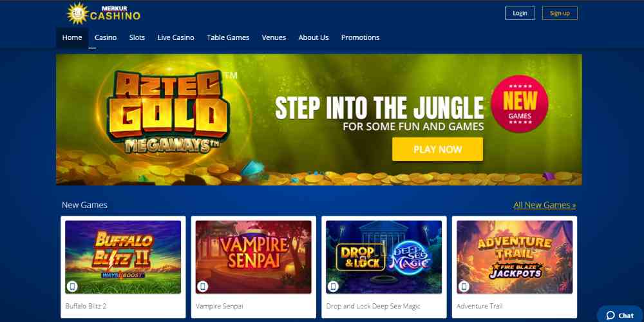Click the Sign-up button
The image size is (644, 322).
(x=560, y=13)
